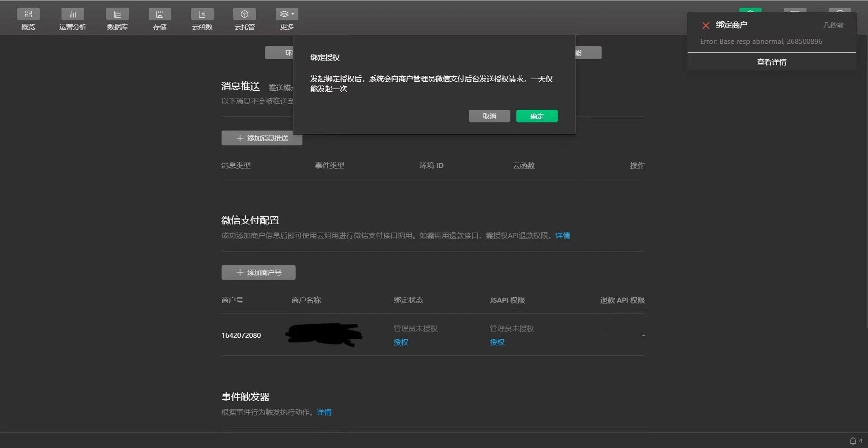This screenshot has height=448, width=868.
Task: Open notifications bell in status bar
Action: coord(853,441)
